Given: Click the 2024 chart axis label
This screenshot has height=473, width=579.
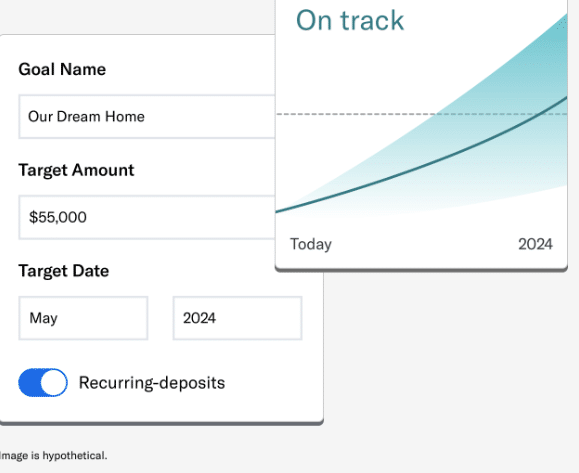Looking at the screenshot, I should coord(535,244).
